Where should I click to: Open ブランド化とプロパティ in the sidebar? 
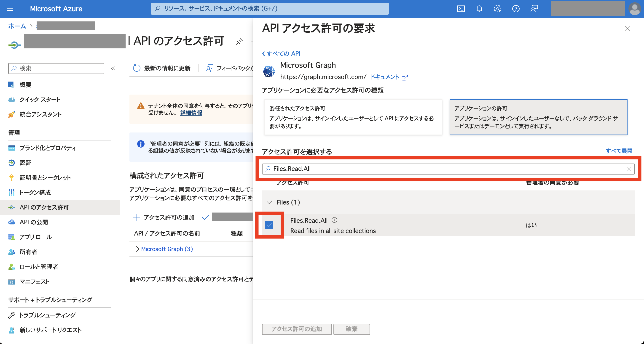[48, 148]
